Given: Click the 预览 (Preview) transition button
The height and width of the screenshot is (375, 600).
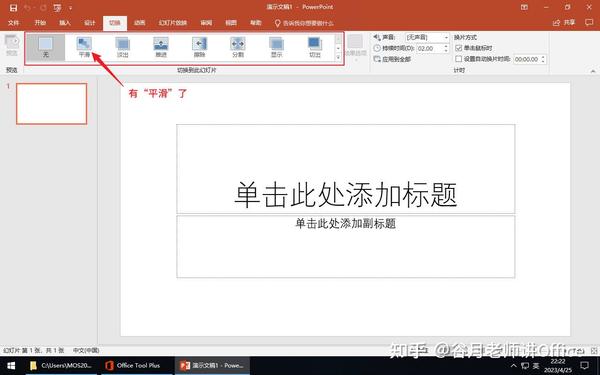Looking at the screenshot, I should (x=12, y=45).
